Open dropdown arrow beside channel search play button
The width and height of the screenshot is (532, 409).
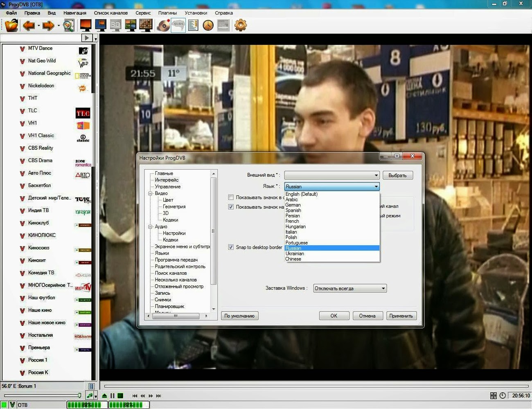coord(96,38)
